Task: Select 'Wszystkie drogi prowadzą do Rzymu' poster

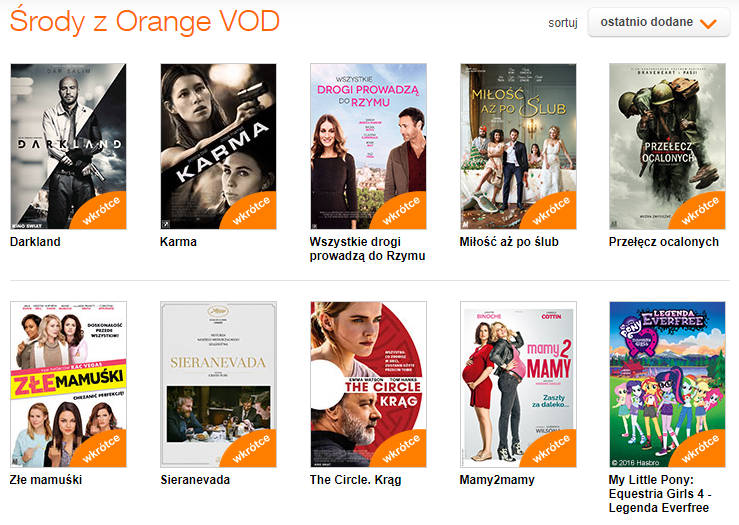Action: tap(368, 147)
